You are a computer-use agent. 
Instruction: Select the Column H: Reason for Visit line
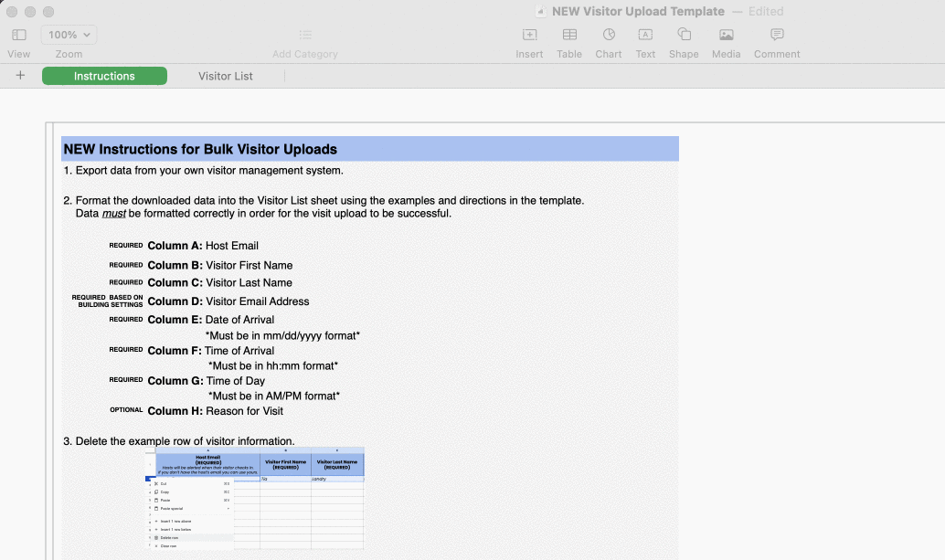(x=215, y=411)
